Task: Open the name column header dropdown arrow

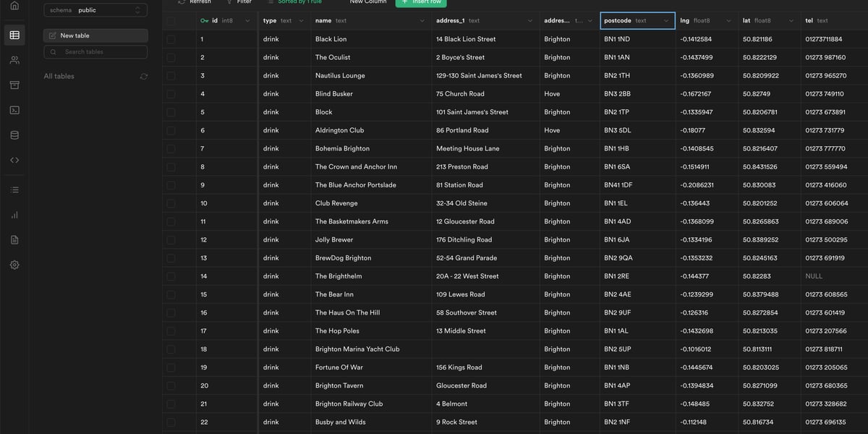Action: point(422,21)
